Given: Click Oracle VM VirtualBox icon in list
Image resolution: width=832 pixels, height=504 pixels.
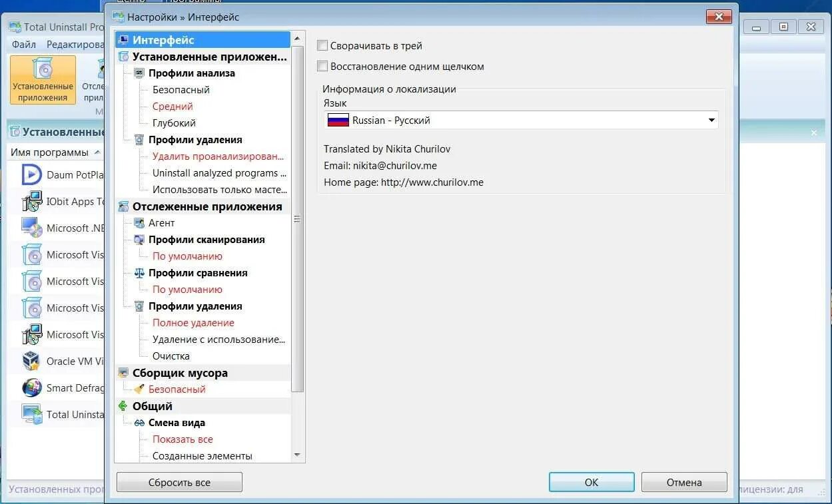Looking at the screenshot, I should [32, 361].
